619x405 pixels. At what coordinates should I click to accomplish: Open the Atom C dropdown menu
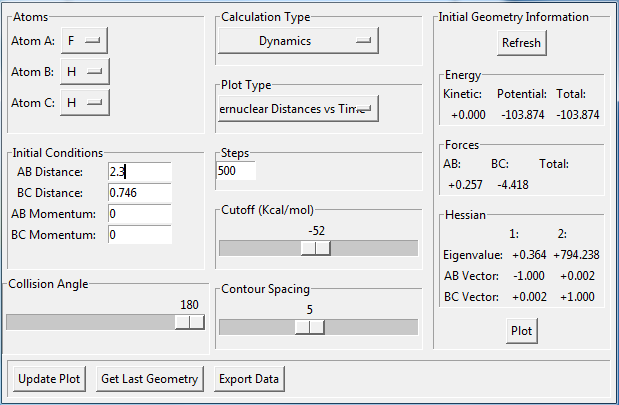click(85, 102)
